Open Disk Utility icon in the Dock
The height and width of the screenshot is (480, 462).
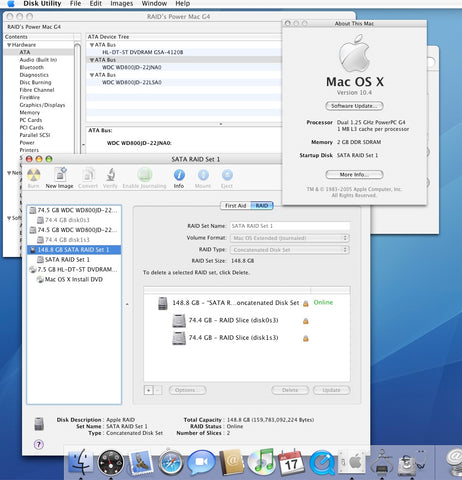[412, 463]
